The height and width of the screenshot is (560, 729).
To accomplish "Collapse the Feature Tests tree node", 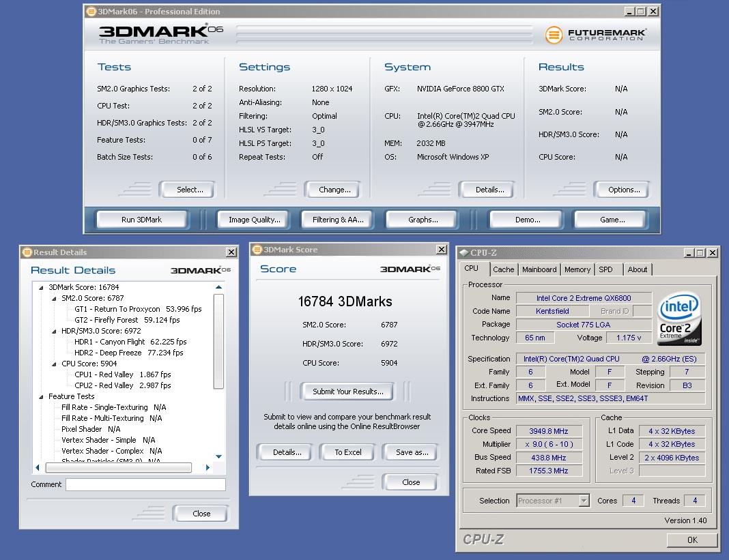I will point(41,396).
